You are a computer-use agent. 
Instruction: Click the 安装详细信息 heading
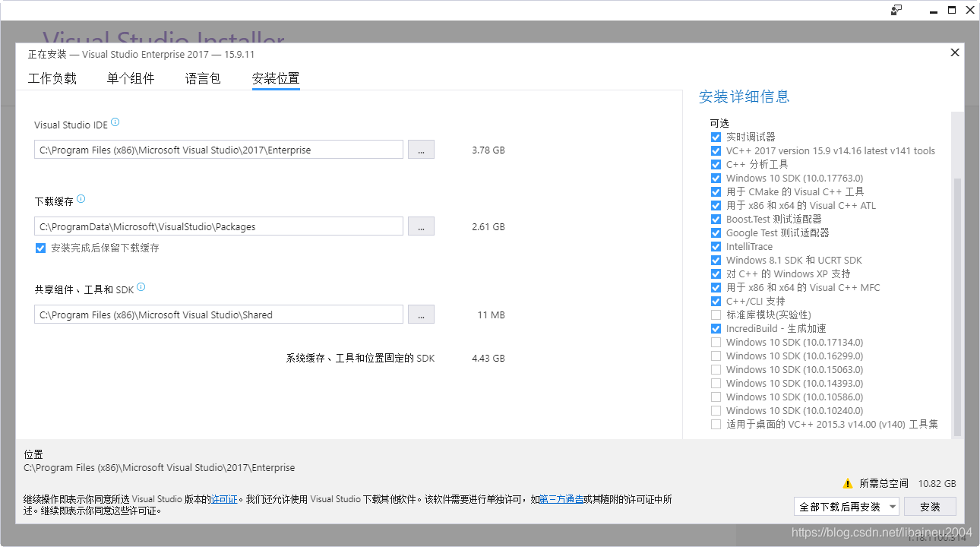tap(744, 96)
